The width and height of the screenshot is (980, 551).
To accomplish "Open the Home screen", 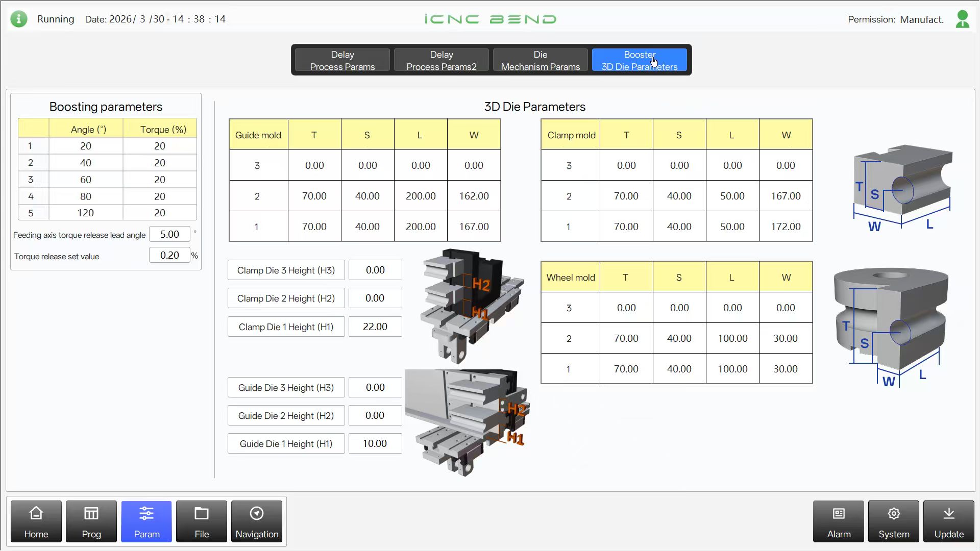I will tap(36, 521).
